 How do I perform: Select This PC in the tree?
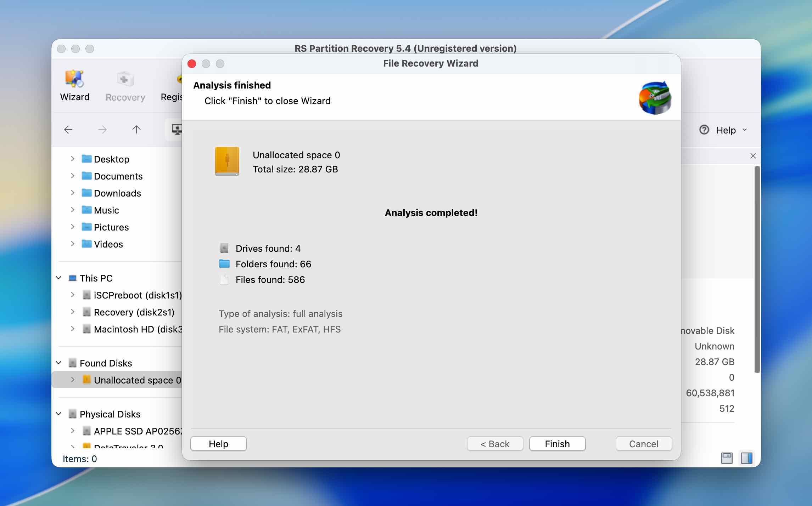click(96, 278)
